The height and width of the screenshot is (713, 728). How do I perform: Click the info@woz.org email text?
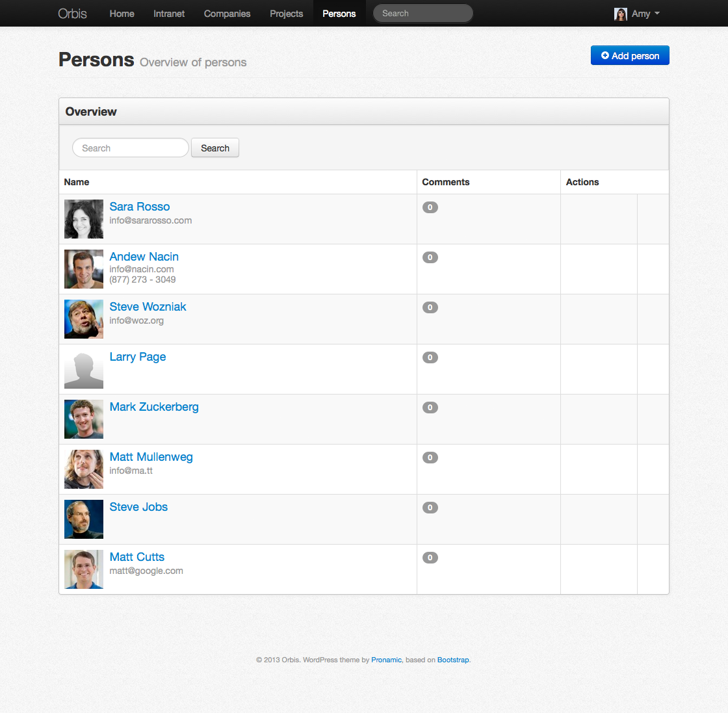(136, 321)
